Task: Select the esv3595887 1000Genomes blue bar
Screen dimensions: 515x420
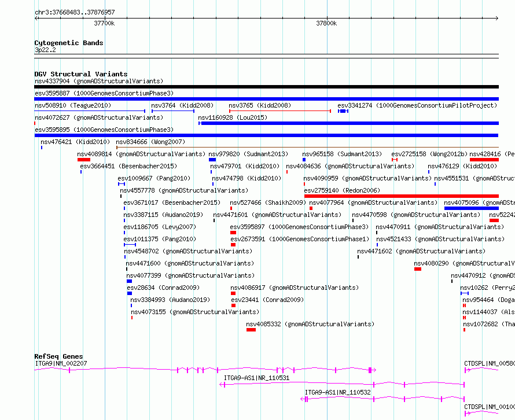Action: (266, 99)
